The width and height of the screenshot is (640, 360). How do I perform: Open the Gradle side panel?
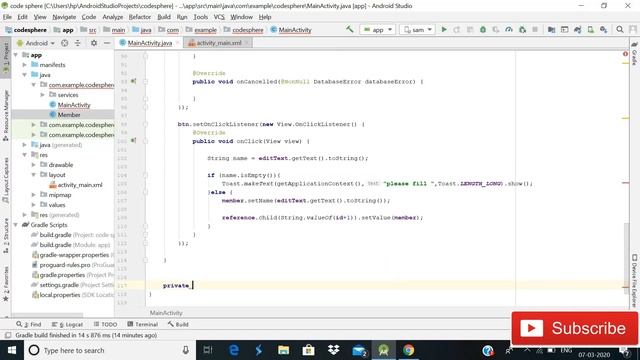click(634, 54)
